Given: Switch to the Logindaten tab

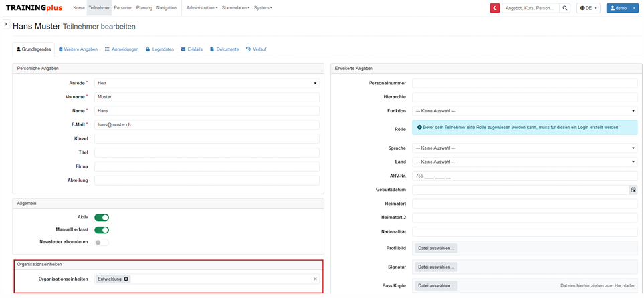Looking at the screenshot, I should click(x=160, y=49).
